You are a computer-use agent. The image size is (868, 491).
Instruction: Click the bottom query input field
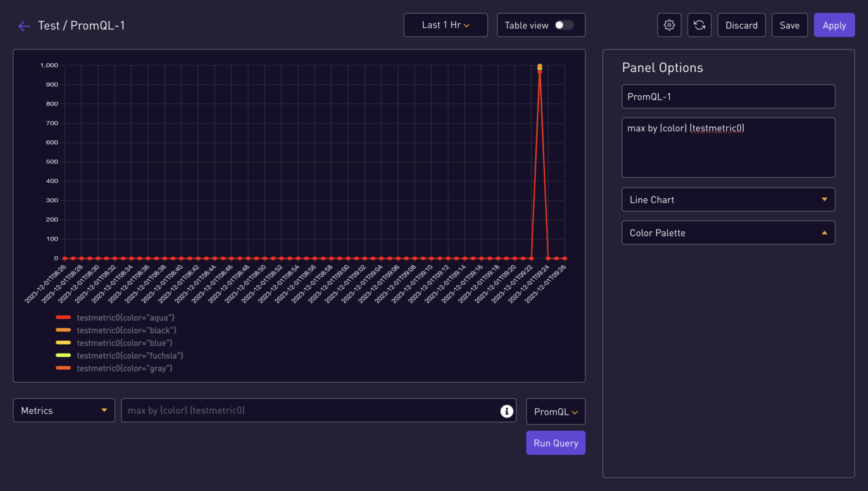point(319,410)
